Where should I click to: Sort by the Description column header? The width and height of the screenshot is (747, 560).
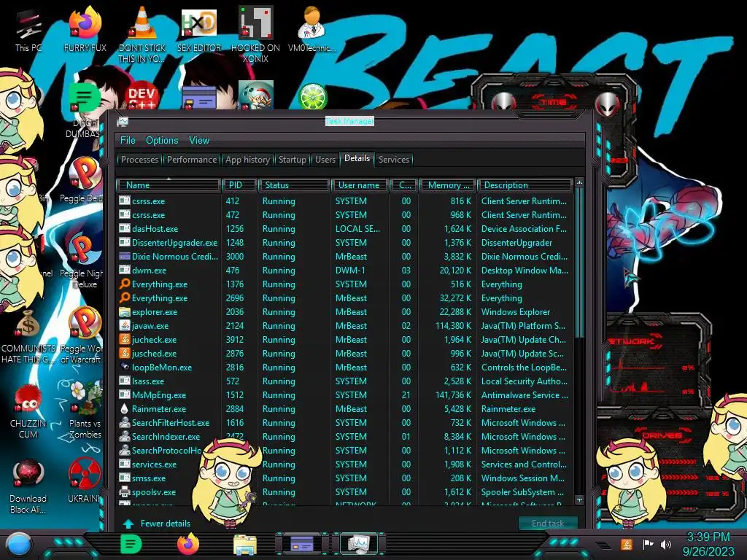[524, 184]
